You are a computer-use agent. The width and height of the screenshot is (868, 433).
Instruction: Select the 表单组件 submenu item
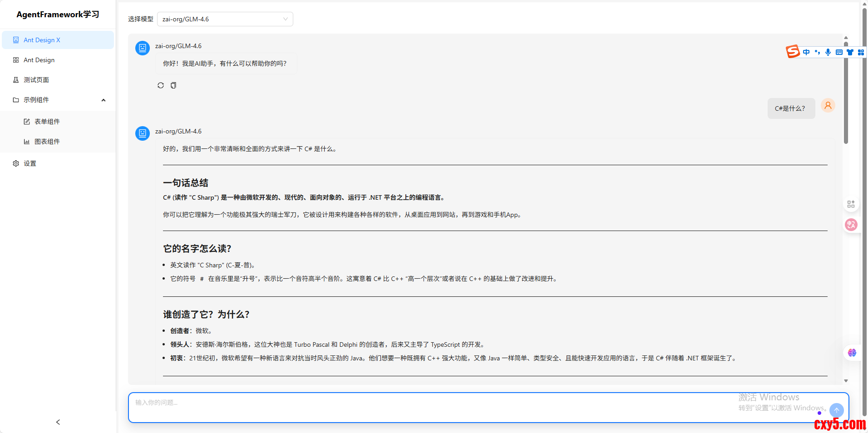click(x=58, y=122)
